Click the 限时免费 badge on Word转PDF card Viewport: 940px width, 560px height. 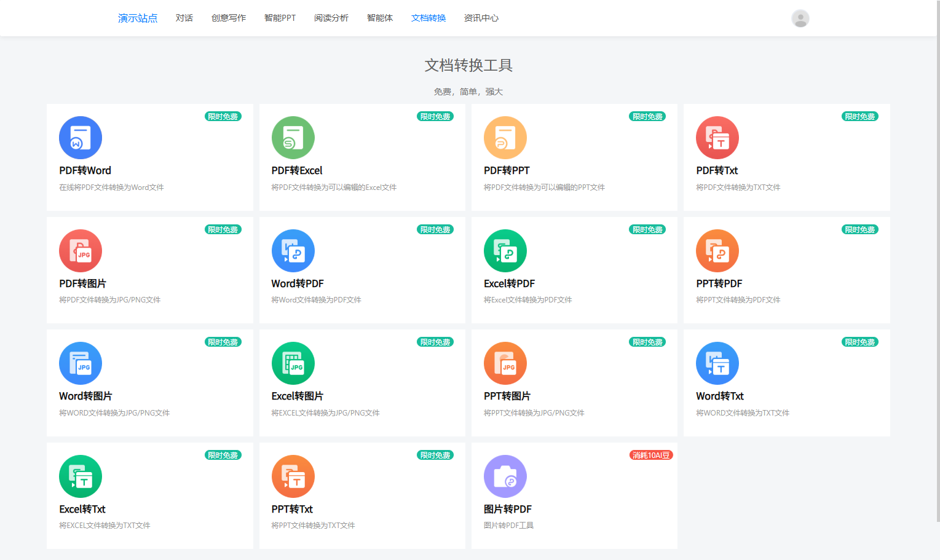click(x=435, y=229)
